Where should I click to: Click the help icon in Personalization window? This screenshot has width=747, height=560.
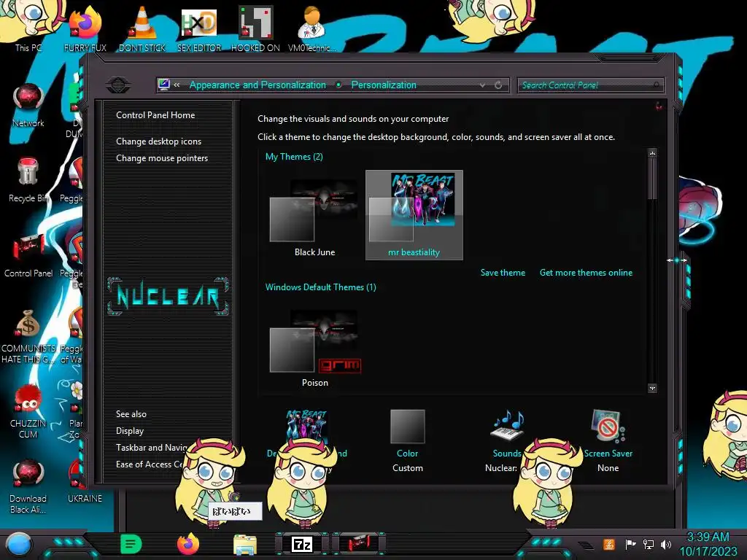point(659,106)
